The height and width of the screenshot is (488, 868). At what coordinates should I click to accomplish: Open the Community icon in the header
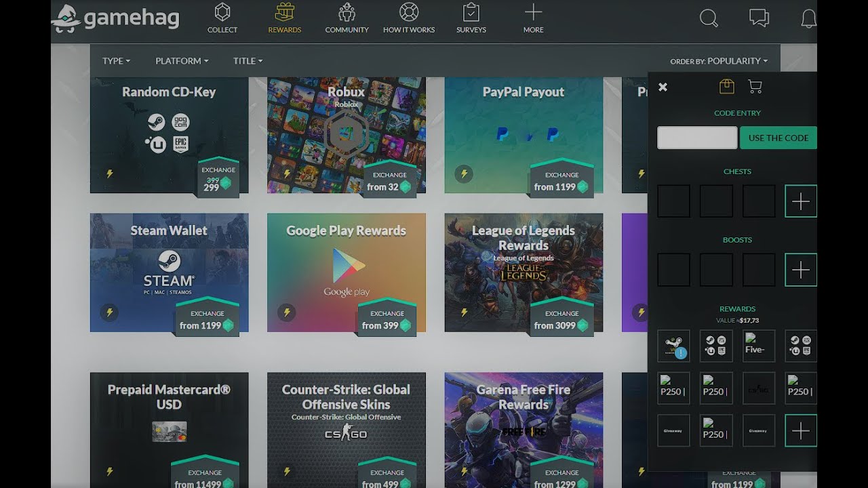(347, 12)
